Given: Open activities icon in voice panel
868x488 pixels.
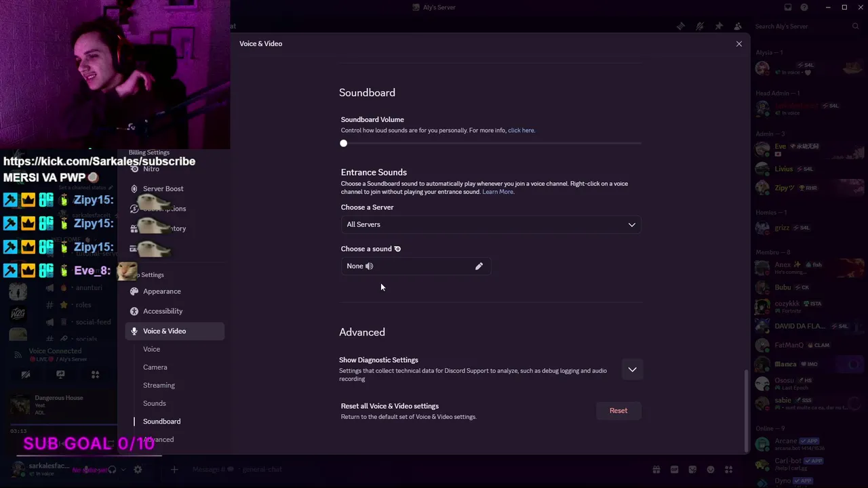Looking at the screenshot, I should 95,374.
